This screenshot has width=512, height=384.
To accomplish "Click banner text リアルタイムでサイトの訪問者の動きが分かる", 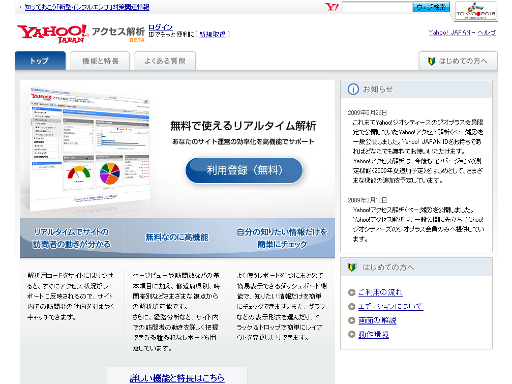I will (x=71, y=238).
